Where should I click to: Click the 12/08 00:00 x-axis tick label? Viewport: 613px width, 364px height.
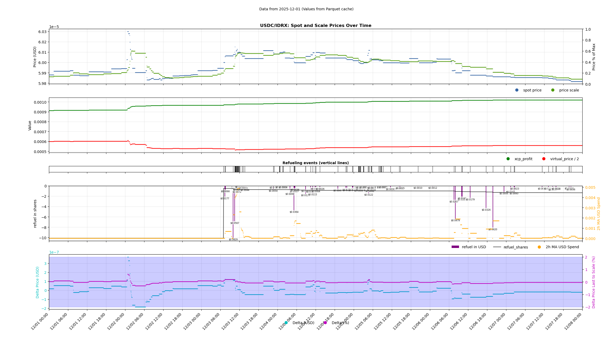(573, 322)
